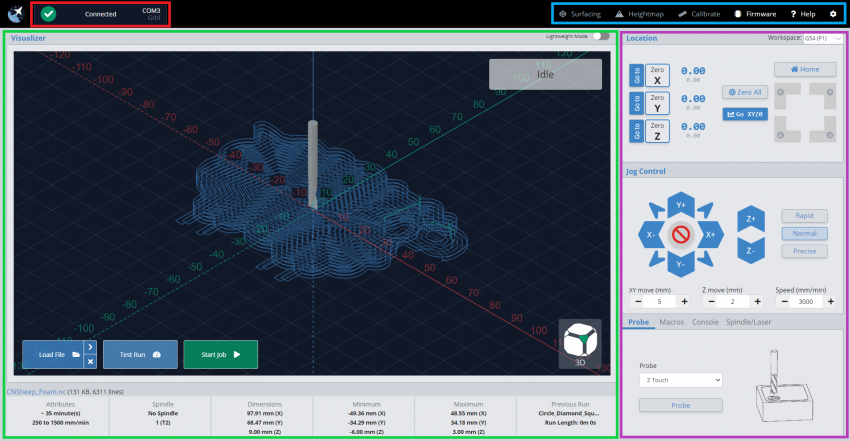
Task: Open the settings gear icon
Action: coord(833,14)
